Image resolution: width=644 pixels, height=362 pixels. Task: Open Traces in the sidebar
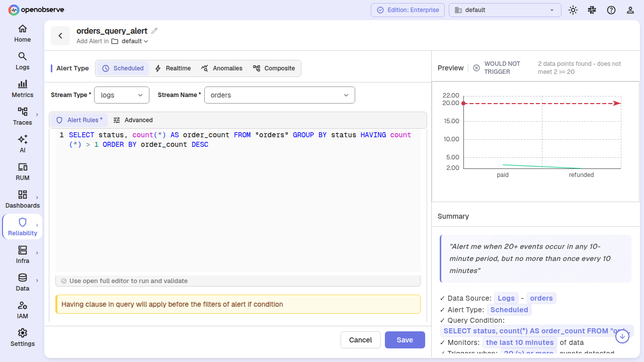coord(22,117)
